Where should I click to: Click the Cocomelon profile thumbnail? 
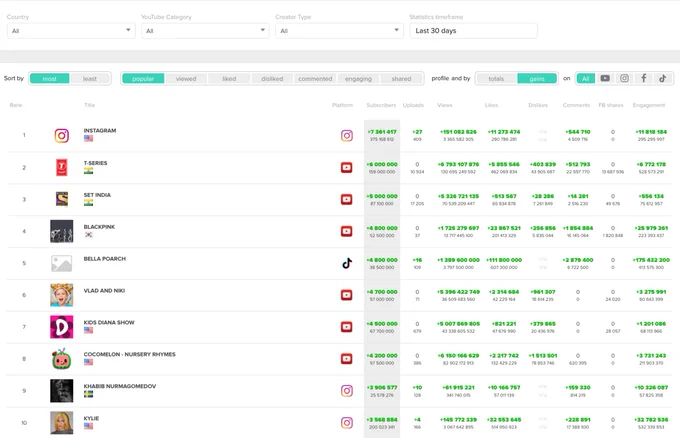click(62, 359)
